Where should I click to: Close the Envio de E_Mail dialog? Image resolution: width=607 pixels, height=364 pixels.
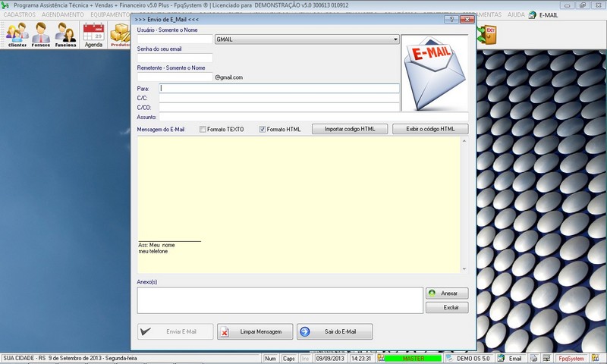pos(467,20)
